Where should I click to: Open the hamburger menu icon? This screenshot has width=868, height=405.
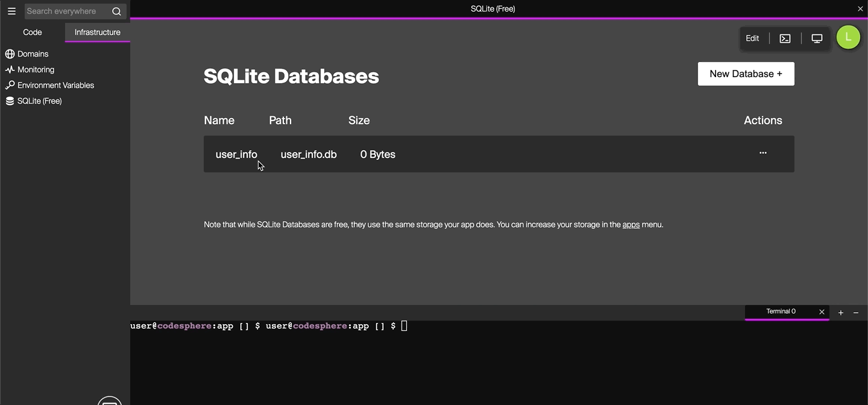coord(11,11)
